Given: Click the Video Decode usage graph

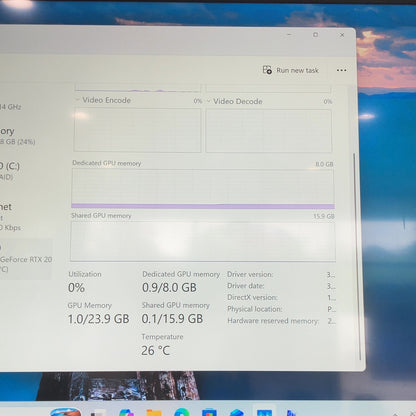Looking at the screenshot, I should click(x=269, y=131).
